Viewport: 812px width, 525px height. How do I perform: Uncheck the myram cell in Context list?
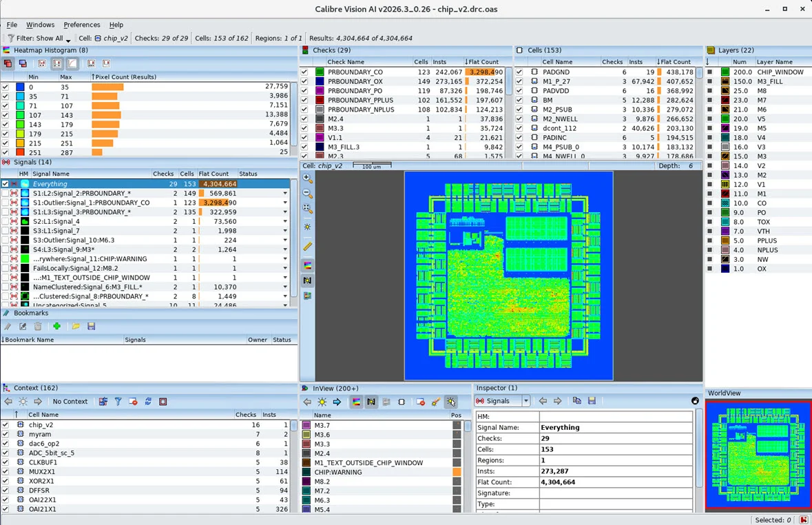(6, 435)
